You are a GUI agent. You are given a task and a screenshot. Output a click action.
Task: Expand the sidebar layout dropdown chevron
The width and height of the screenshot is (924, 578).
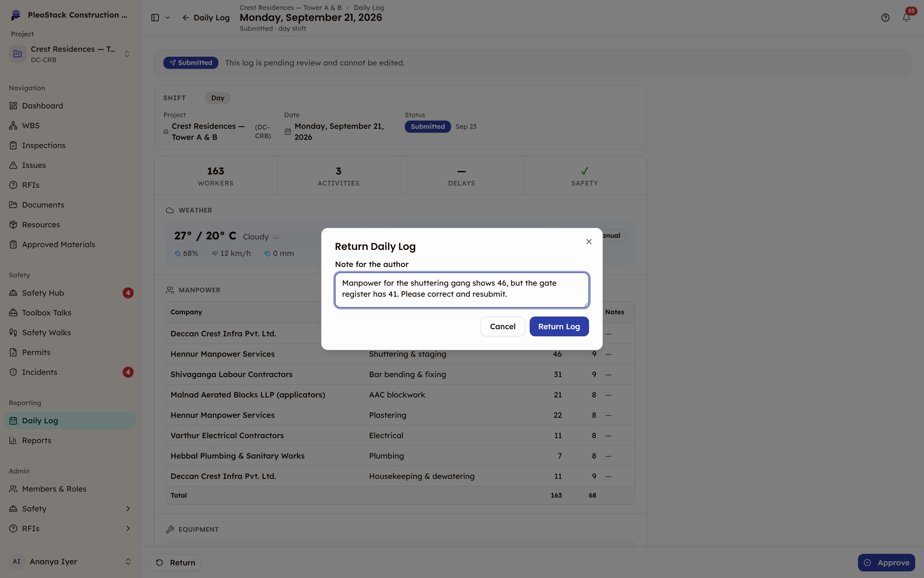click(168, 18)
